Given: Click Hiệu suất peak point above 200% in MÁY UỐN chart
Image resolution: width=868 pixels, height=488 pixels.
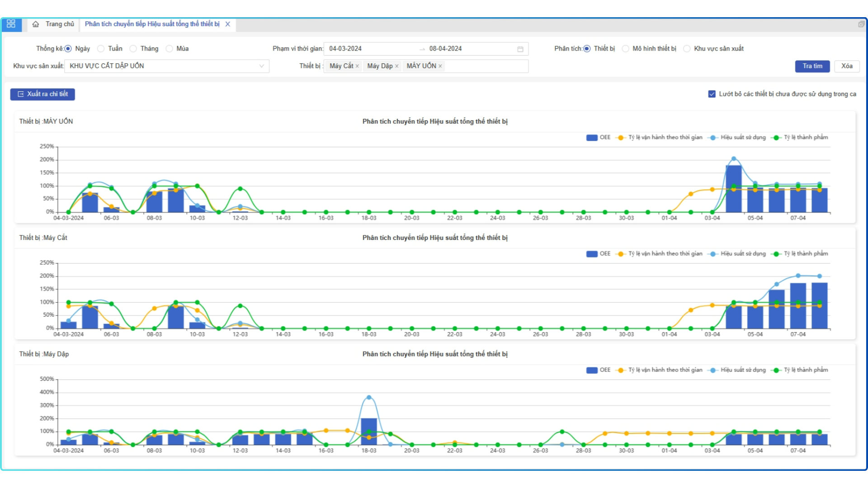Looking at the screenshot, I should coord(734,159).
